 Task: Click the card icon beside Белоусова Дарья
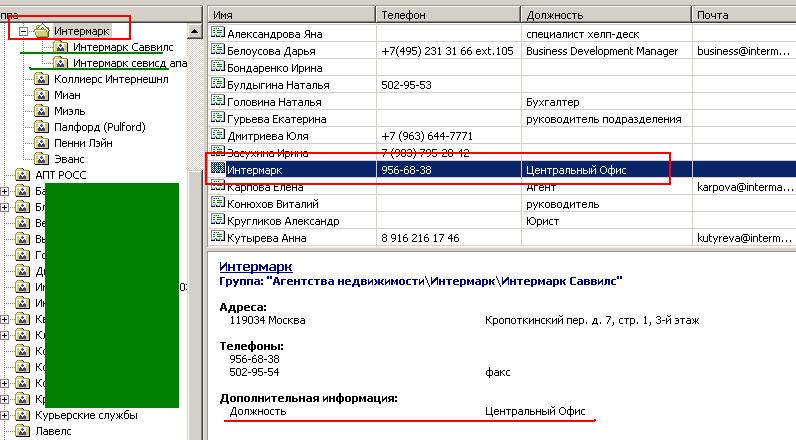[218, 50]
